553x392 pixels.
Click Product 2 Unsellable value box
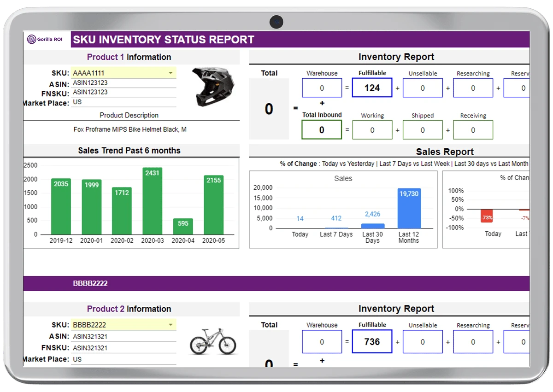pyautogui.click(x=423, y=341)
